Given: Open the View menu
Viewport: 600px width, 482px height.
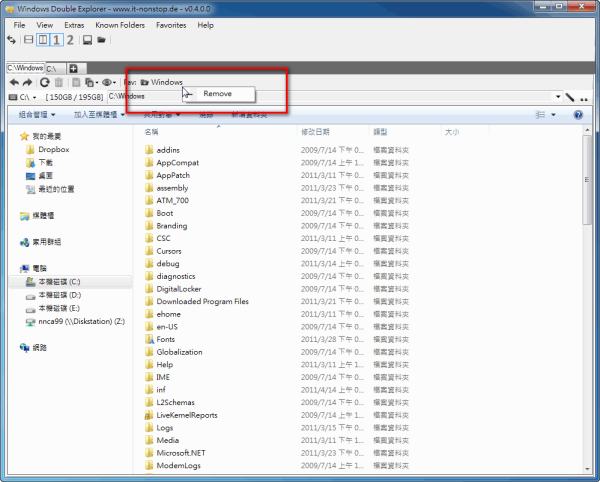Looking at the screenshot, I should tap(44, 25).
